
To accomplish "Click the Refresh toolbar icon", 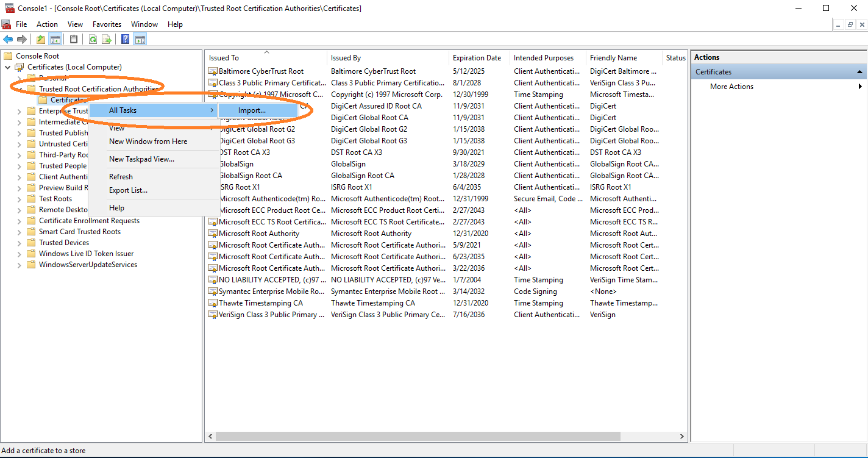I will tap(92, 39).
